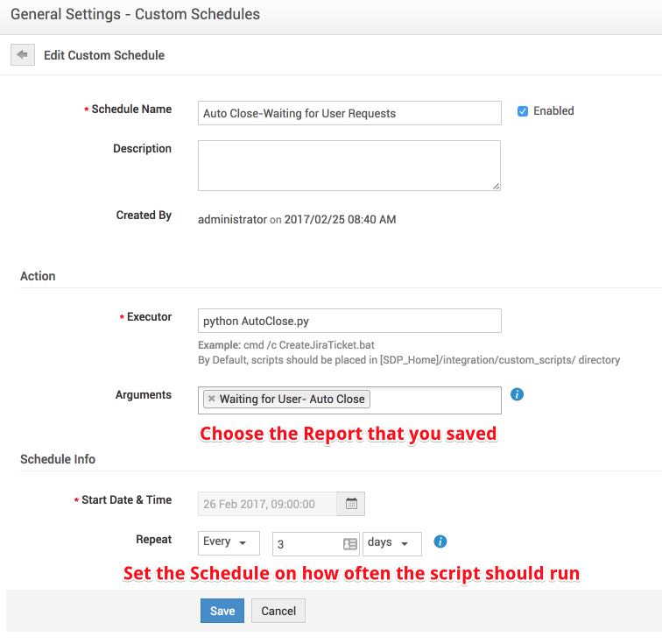
Task: Grab the Description box resize handle
Action: 496,186
